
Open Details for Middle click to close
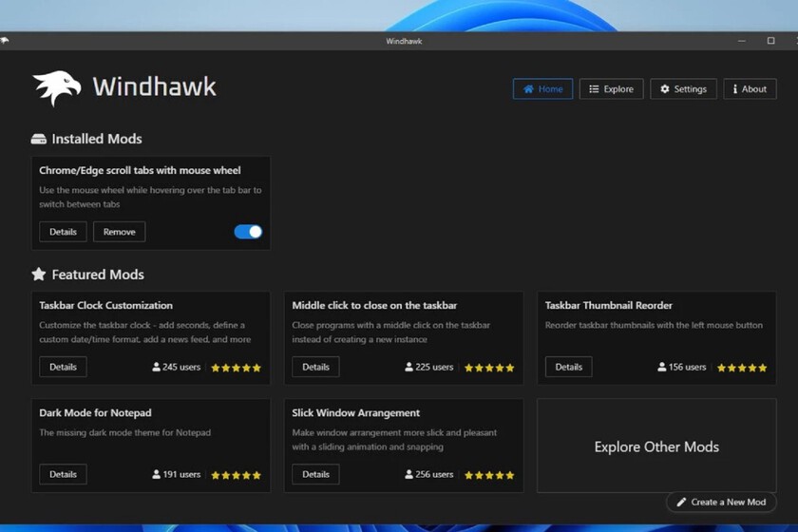[x=315, y=367]
